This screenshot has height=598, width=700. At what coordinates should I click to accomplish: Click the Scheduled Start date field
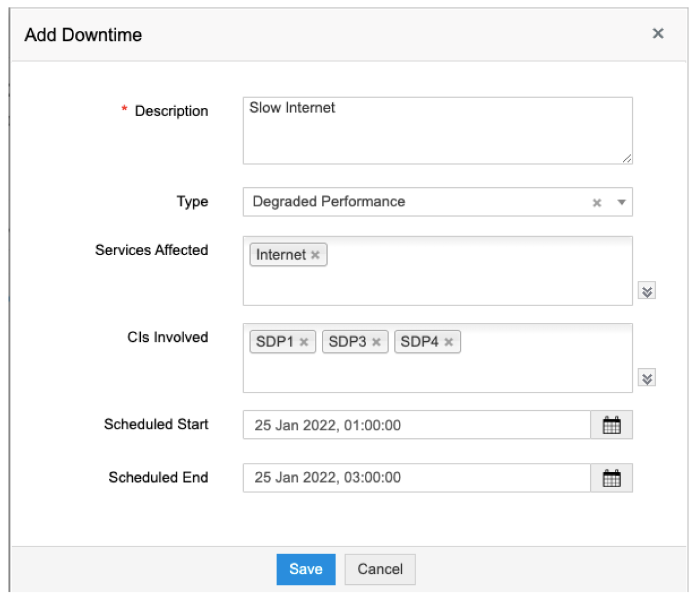(x=417, y=425)
